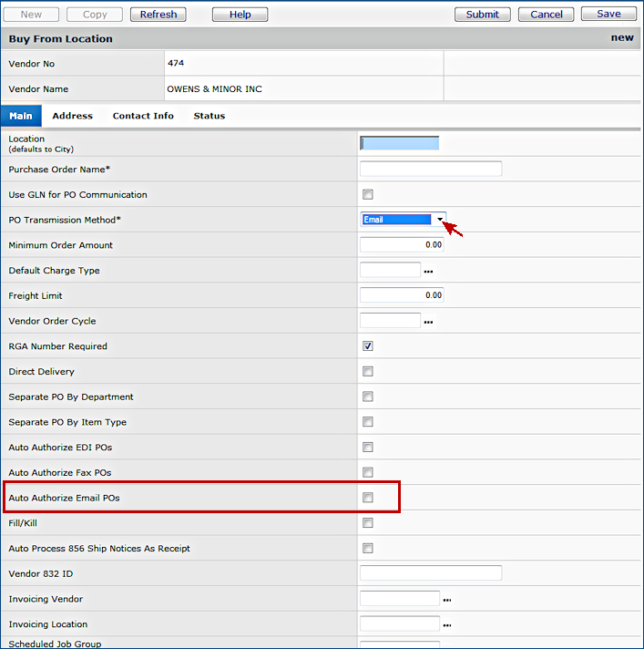Toggle the Fill/Kill checkbox

click(x=368, y=523)
